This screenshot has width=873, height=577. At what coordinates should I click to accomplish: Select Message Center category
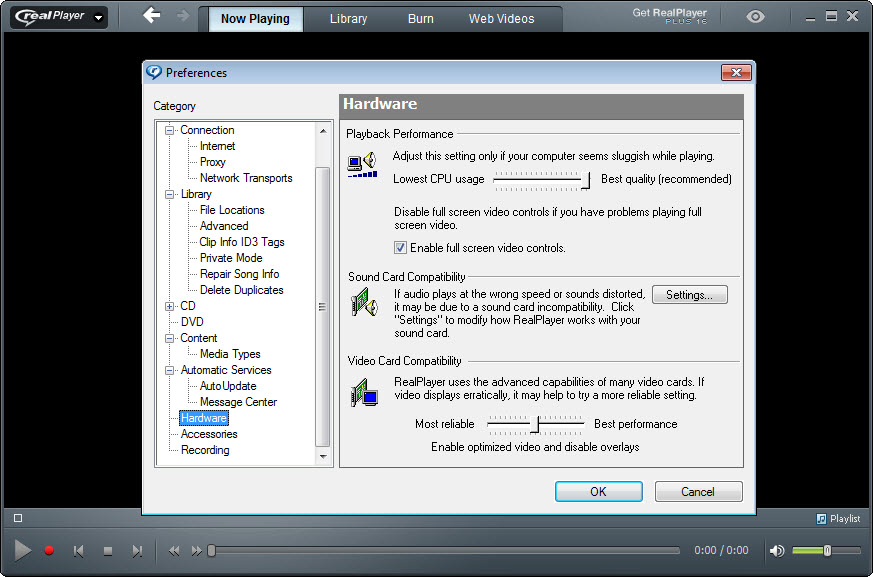[x=238, y=402]
